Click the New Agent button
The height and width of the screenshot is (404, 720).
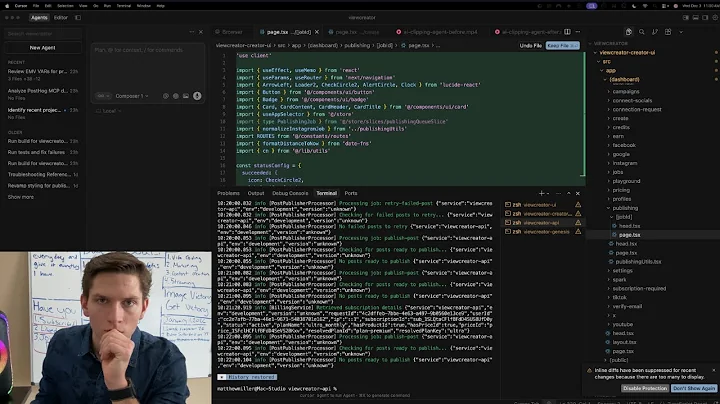[x=43, y=48]
